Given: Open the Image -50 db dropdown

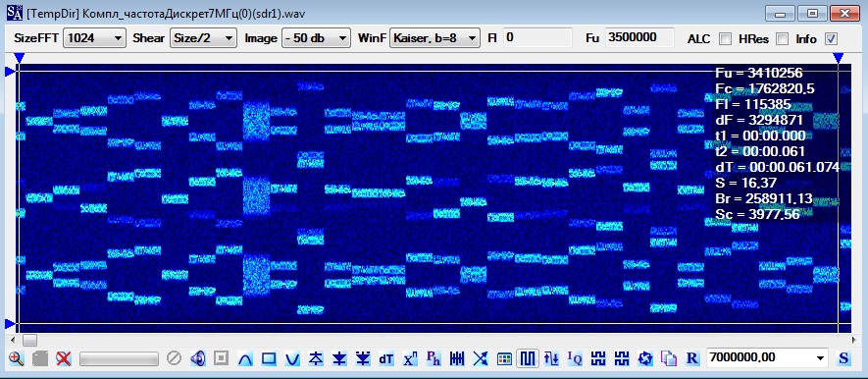Looking at the screenshot, I should 316,38.
